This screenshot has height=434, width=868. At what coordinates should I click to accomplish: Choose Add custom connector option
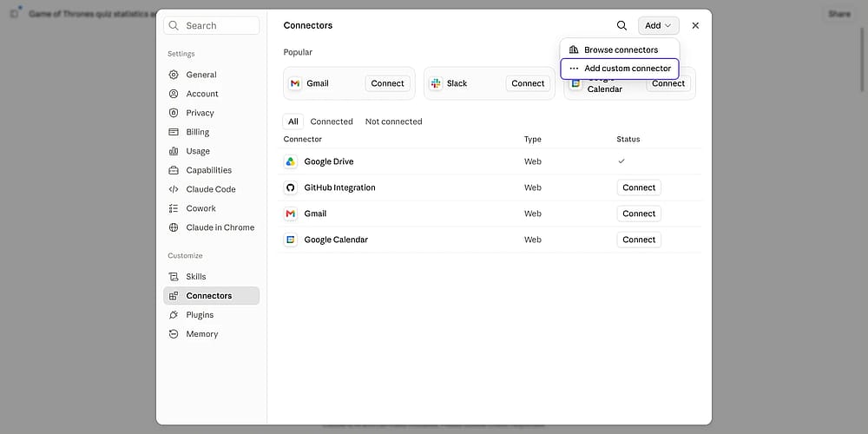coord(620,69)
